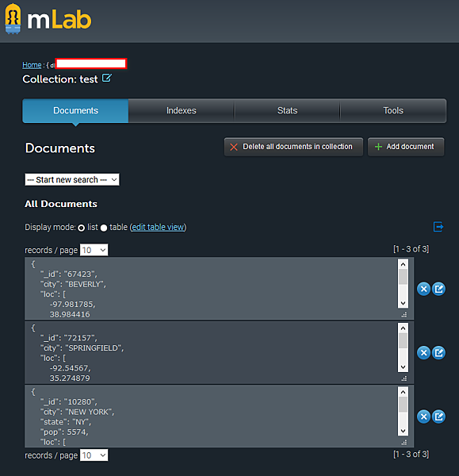Switch to the Stats tab
The image size is (459, 476).
pos(287,110)
